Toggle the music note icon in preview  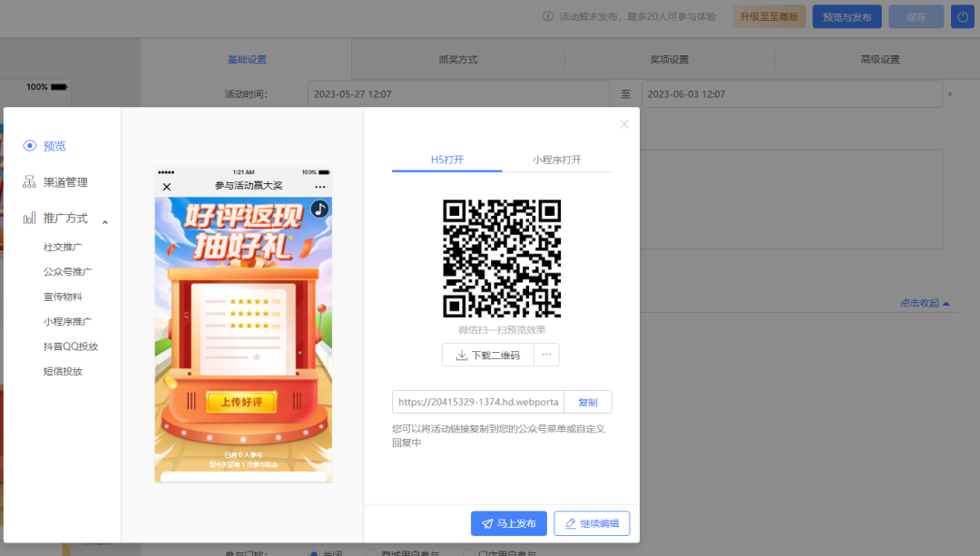(x=320, y=209)
